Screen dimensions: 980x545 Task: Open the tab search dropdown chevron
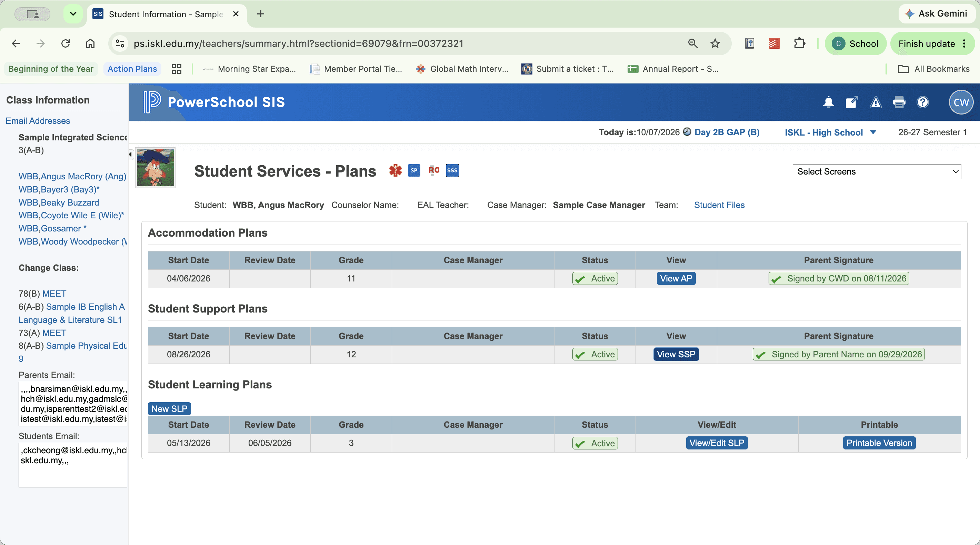(73, 14)
